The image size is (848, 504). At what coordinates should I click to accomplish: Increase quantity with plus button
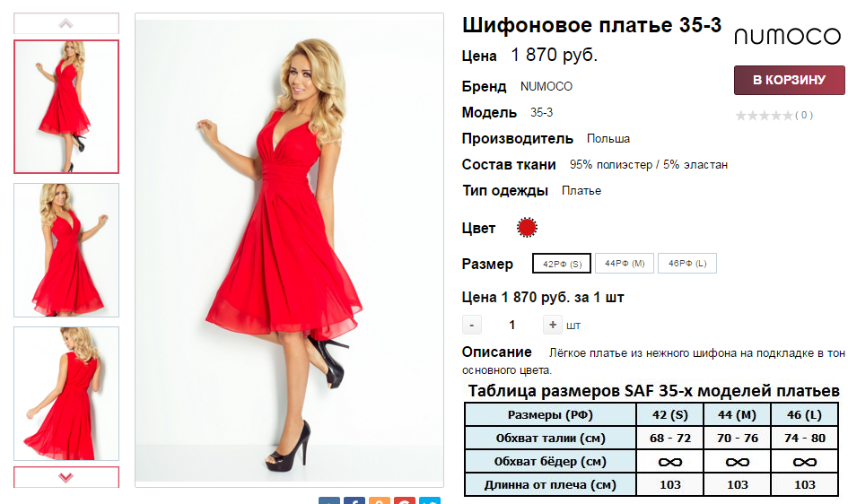coord(552,325)
